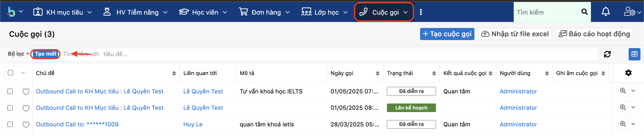Expand the Bộ lọc filter dropdown
Screen dimensions: 644x139
click(18, 54)
